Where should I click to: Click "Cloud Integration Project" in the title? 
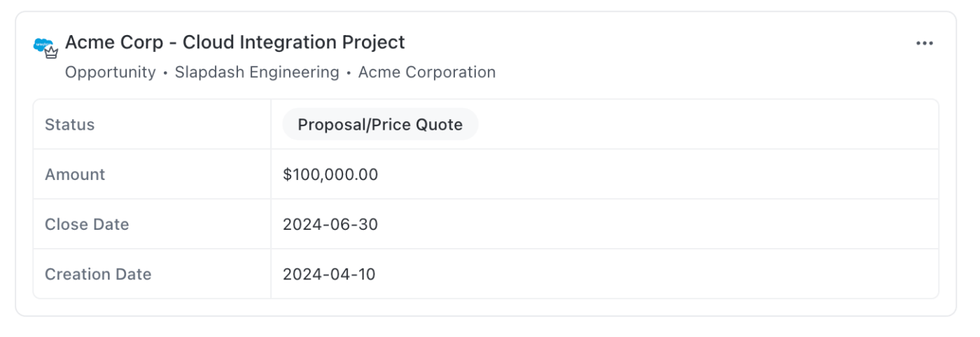tap(293, 43)
